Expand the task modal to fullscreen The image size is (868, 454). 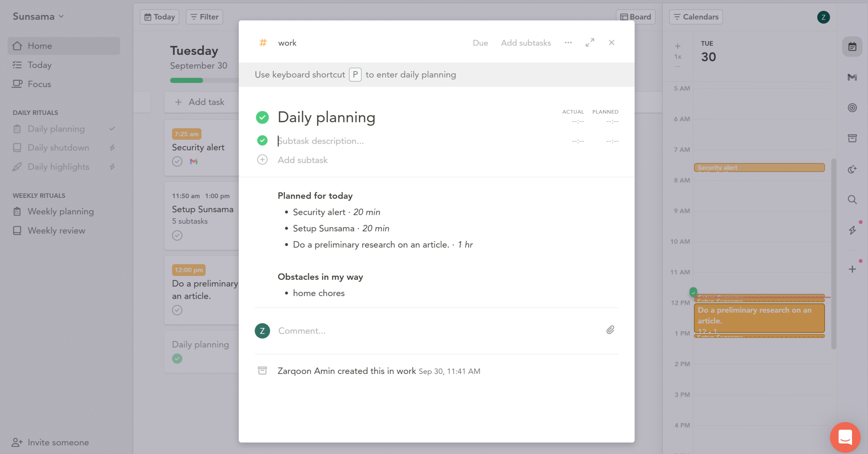(x=590, y=43)
